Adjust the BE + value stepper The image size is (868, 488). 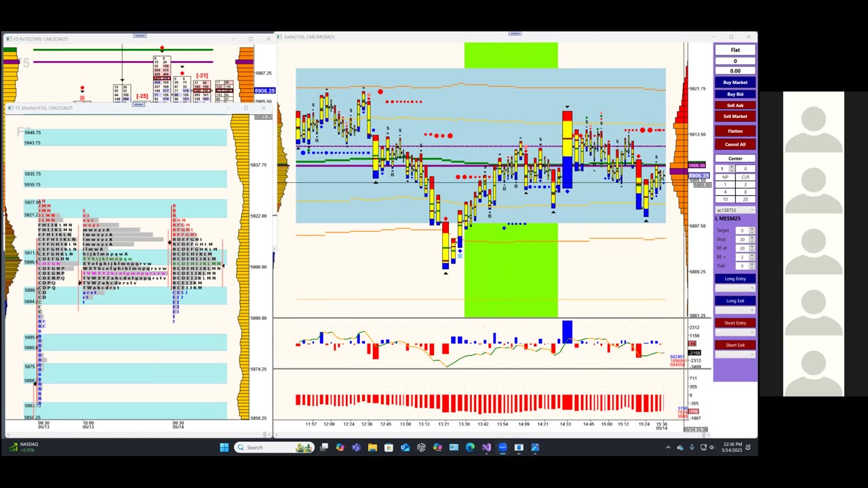[x=751, y=257]
